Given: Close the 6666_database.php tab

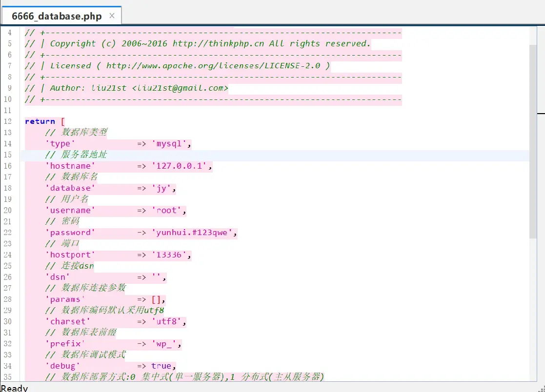Looking at the screenshot, I should click(x=112, y=16).
